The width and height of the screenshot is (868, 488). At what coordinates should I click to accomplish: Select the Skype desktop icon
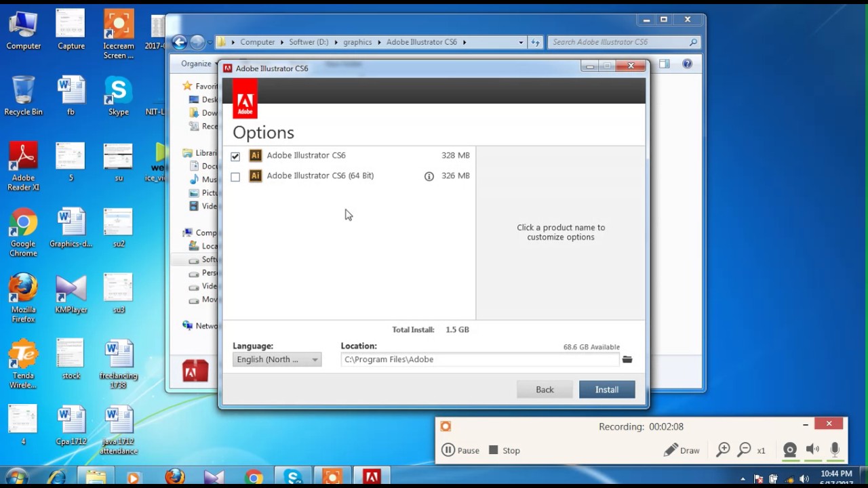point(119,96)
